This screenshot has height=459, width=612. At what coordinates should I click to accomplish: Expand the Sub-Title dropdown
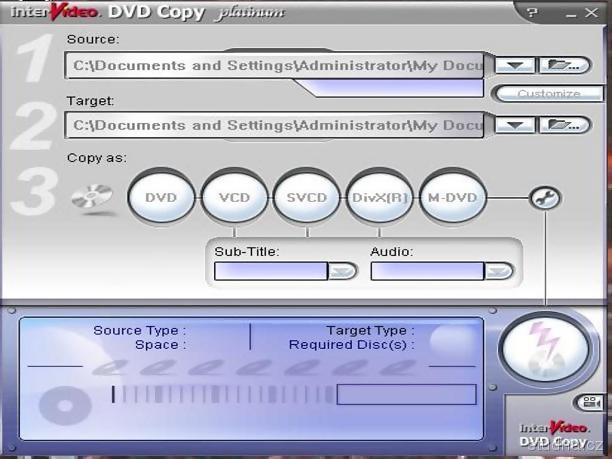click(x=342, y=271)
